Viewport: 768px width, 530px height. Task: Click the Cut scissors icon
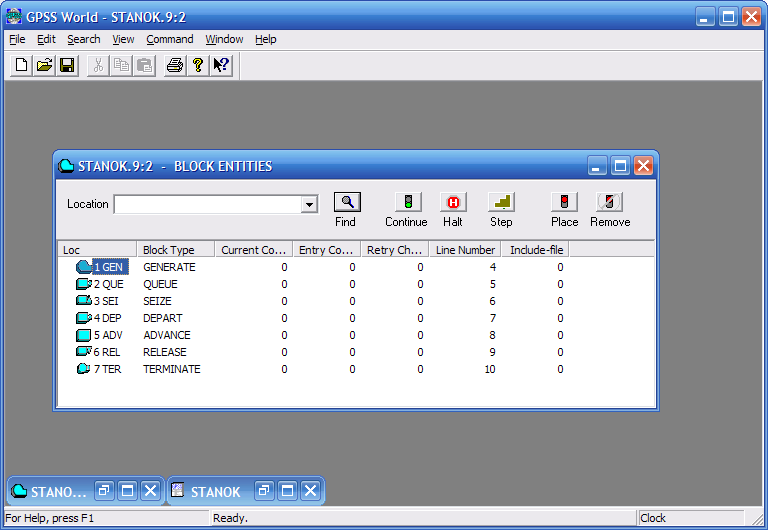[98, 65]
